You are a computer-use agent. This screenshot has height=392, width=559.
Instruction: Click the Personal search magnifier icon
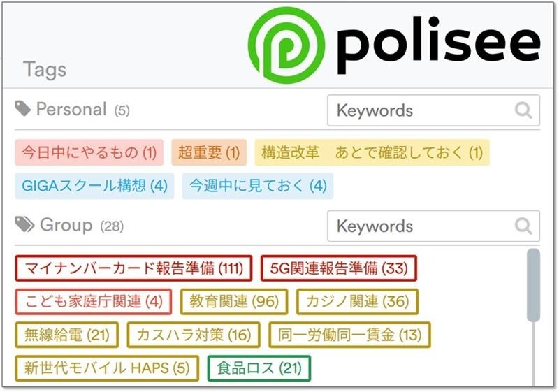tap(523, 110)
